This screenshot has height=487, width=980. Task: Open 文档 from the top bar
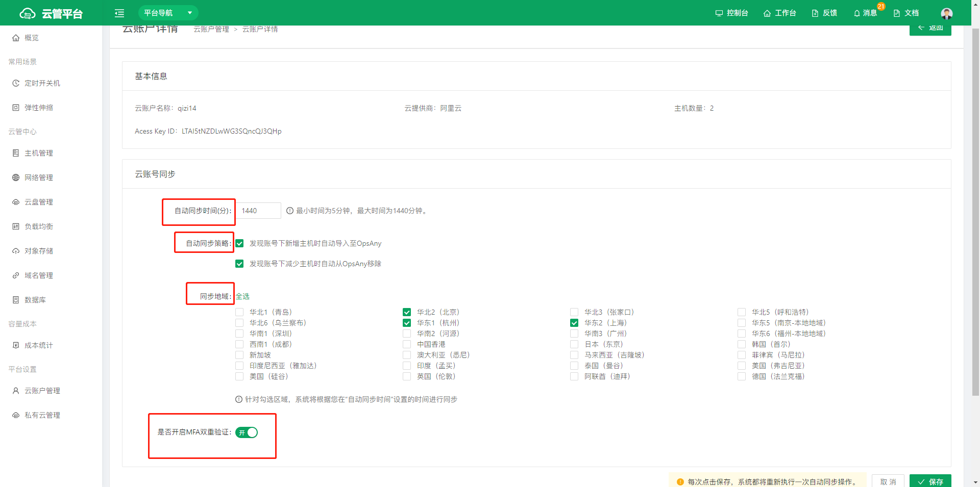coord(906,13)
